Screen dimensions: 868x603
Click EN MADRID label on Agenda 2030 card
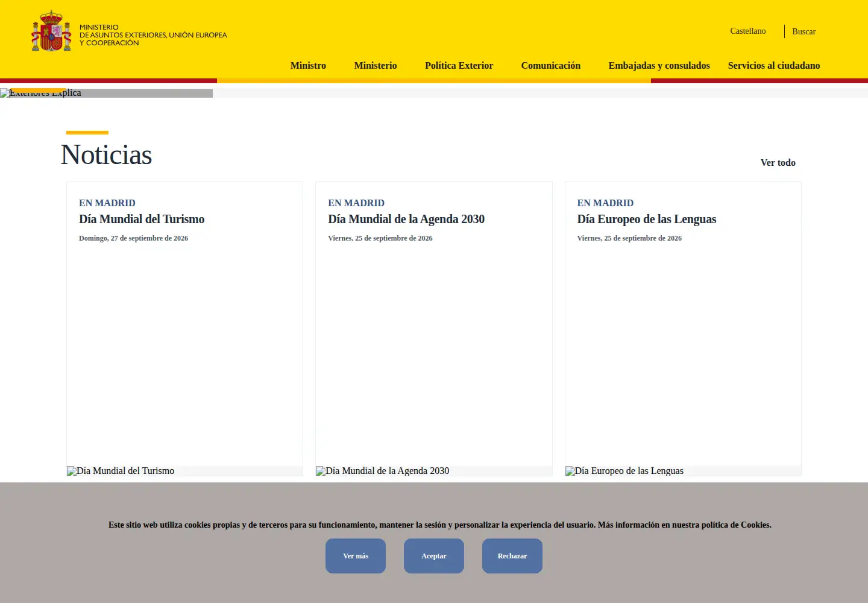coord(356,203)
